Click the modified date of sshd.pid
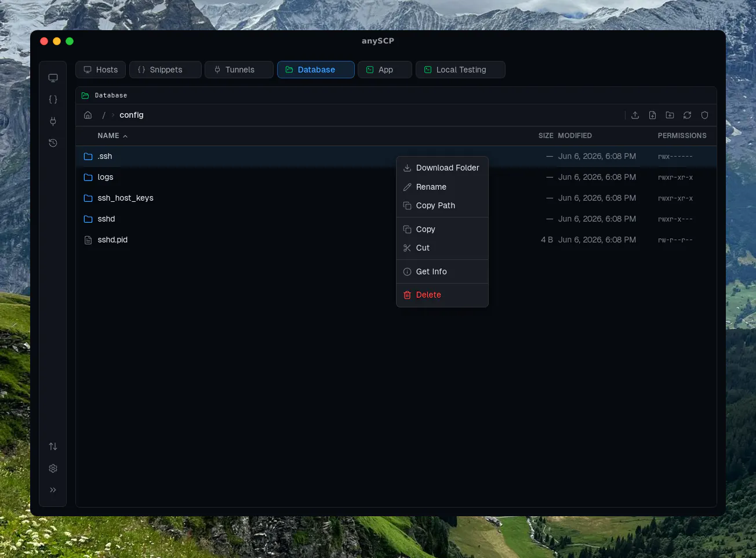This screenshot has height=558, width=756. click(x=597, y=240)
